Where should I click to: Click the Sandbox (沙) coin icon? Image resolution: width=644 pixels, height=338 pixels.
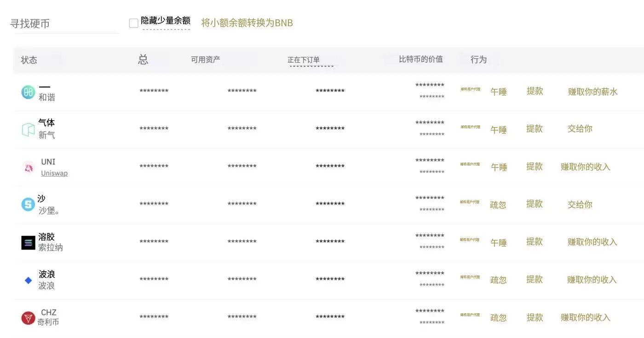tap(28, 204)
